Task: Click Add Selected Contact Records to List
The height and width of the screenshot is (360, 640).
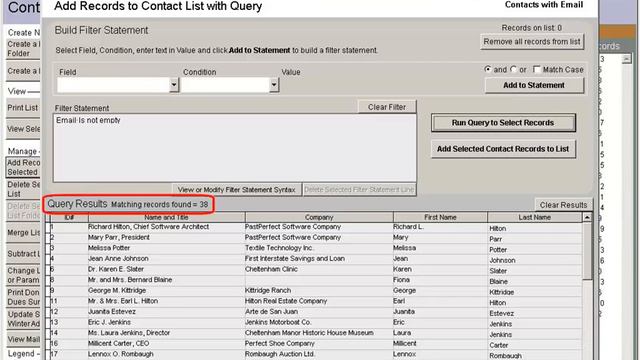Action: point(503,149)
